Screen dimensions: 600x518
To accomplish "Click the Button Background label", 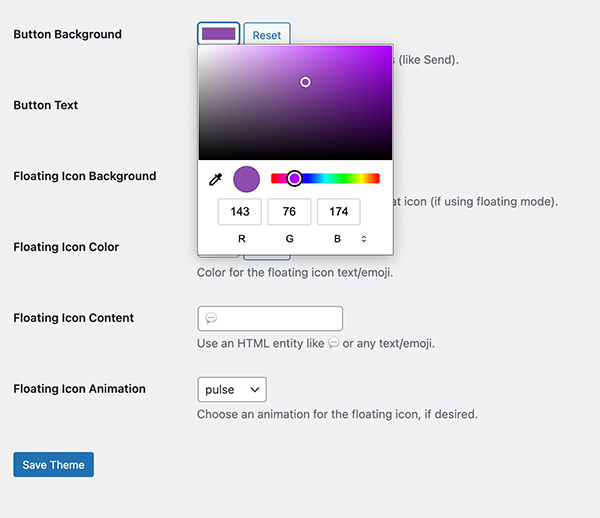I will point(67,34).
